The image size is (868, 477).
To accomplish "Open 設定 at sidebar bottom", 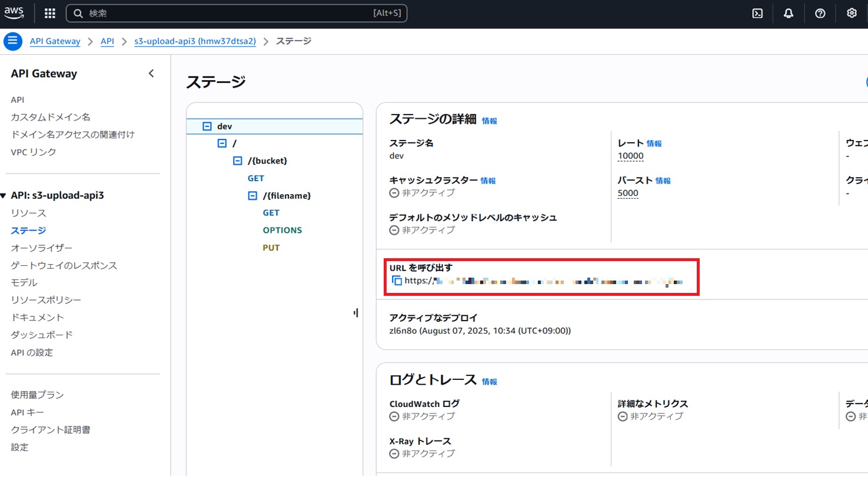I will [19, 448].
